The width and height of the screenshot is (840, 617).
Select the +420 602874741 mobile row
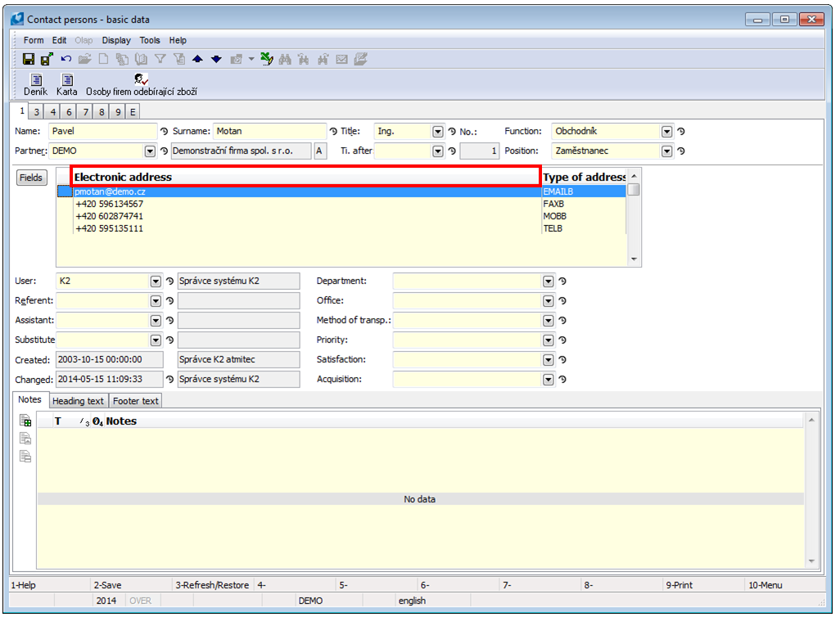click(x=110, y=216)
